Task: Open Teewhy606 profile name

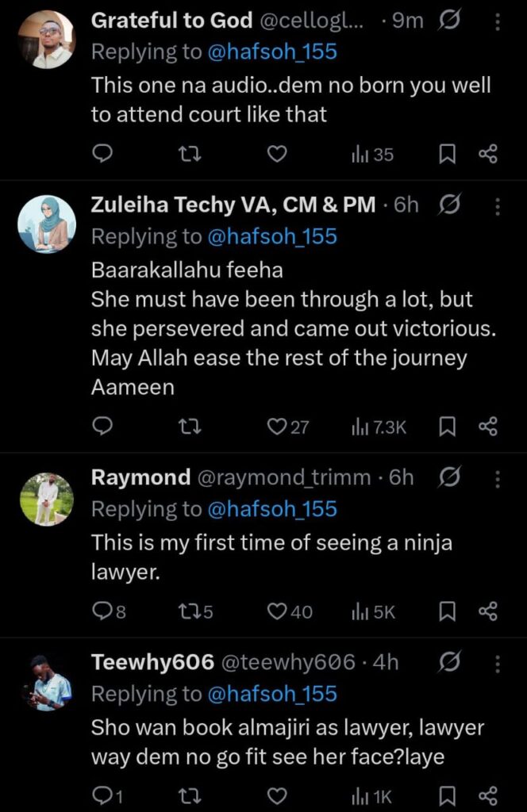Action: tap(152, 662)
